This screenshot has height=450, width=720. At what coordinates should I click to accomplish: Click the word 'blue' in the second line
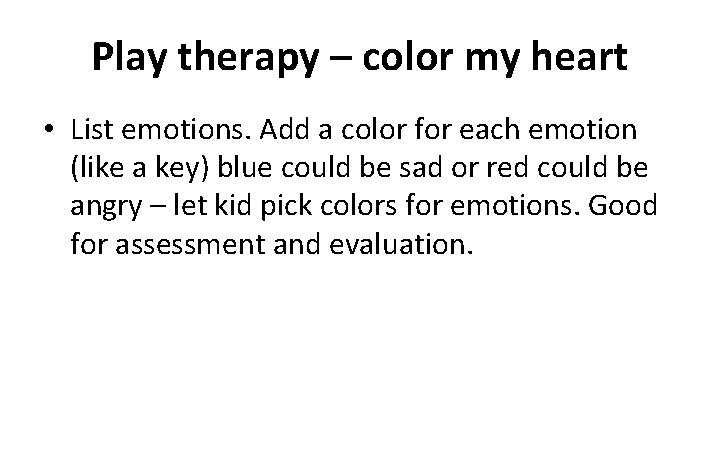(x=245, y=168)
